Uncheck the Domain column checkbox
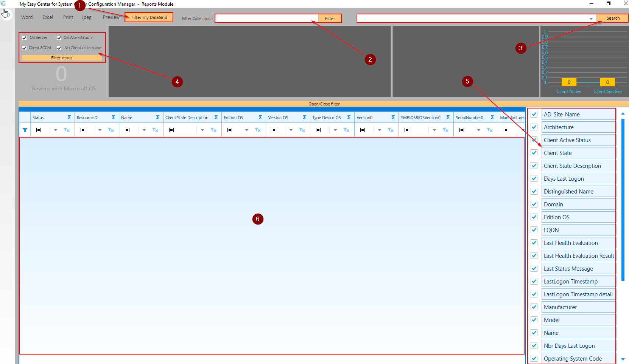The width and height of the screenshot is (629, 364). click(534, 204)
